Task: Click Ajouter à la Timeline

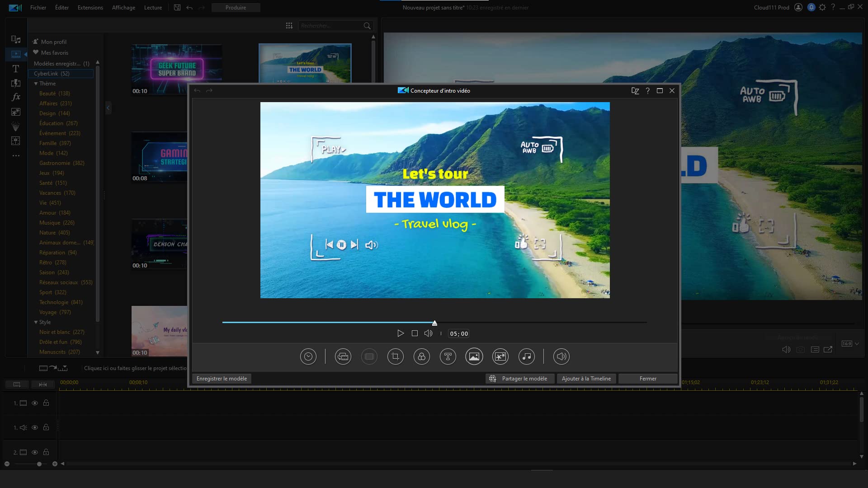Action: coord(586,379)
